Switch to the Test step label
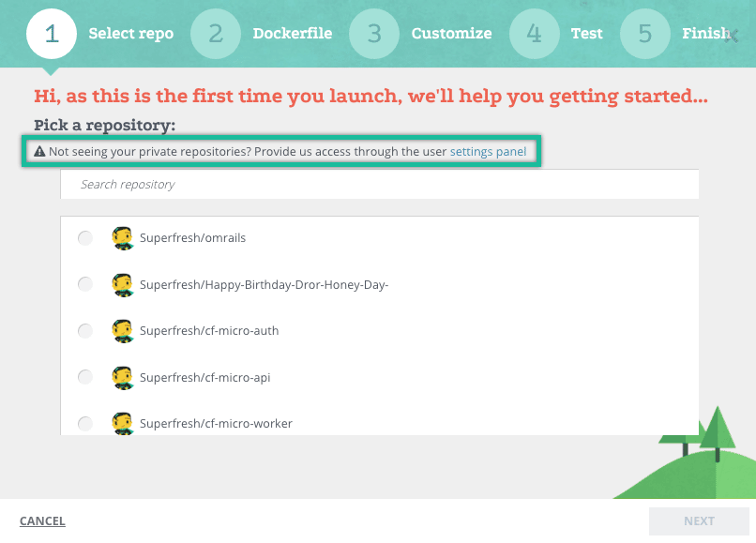The image size is (756, 543). [586, 34]
